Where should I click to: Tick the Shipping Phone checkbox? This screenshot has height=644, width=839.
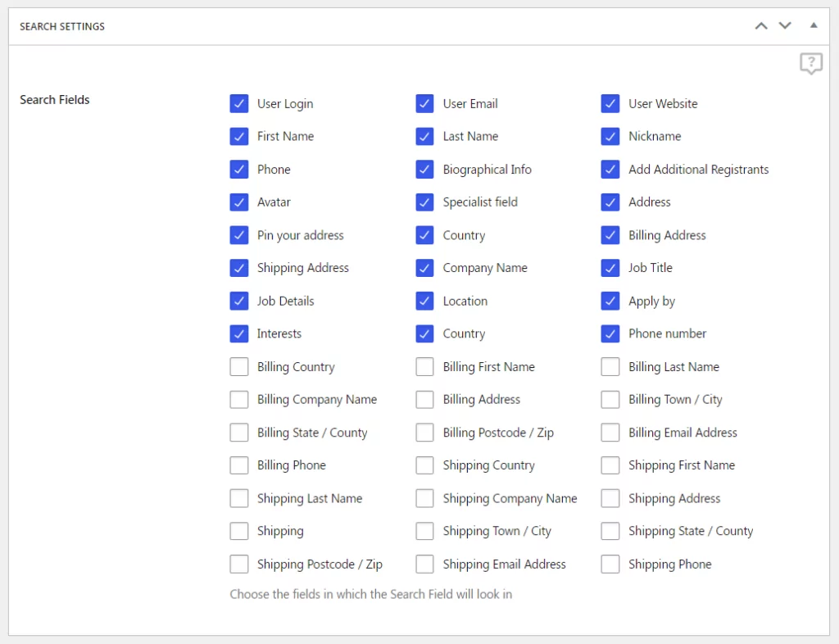pyautogui.click(x=610, y=565)
